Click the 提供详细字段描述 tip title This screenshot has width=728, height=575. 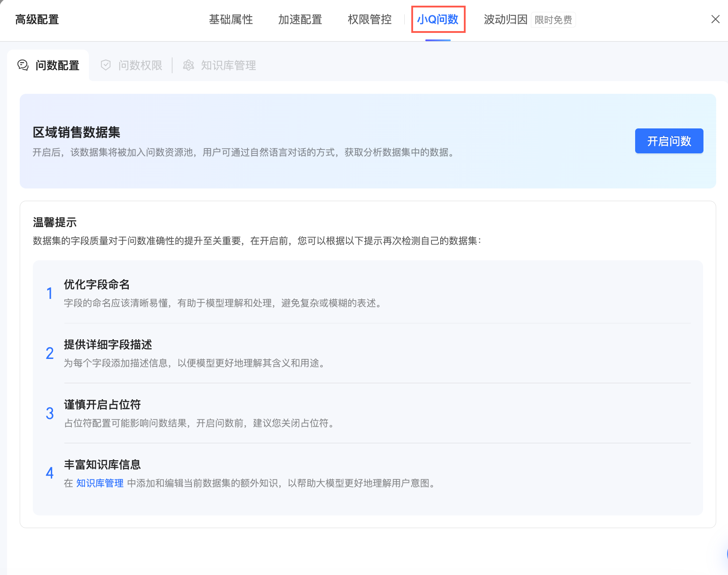(108, 344)
